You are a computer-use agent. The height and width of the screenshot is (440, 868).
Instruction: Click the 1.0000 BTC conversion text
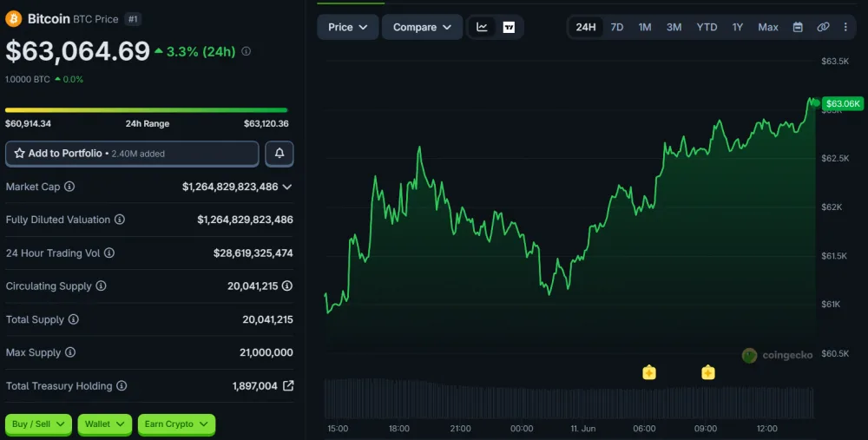point(28,79)
